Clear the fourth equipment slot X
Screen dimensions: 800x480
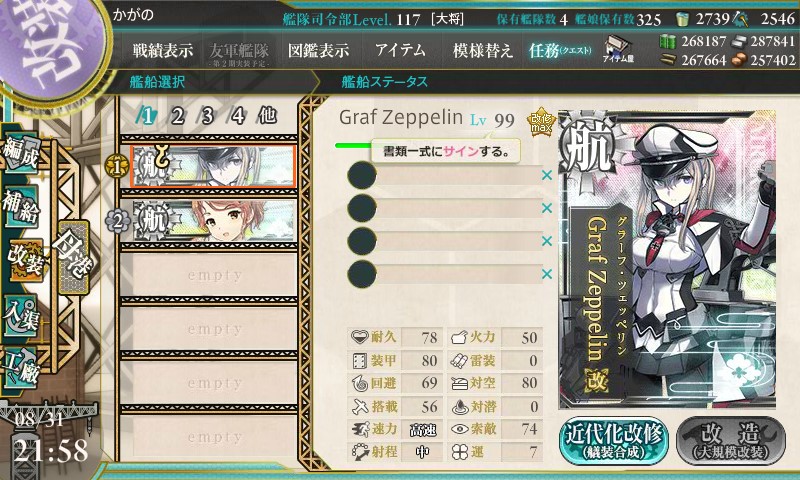547,274
